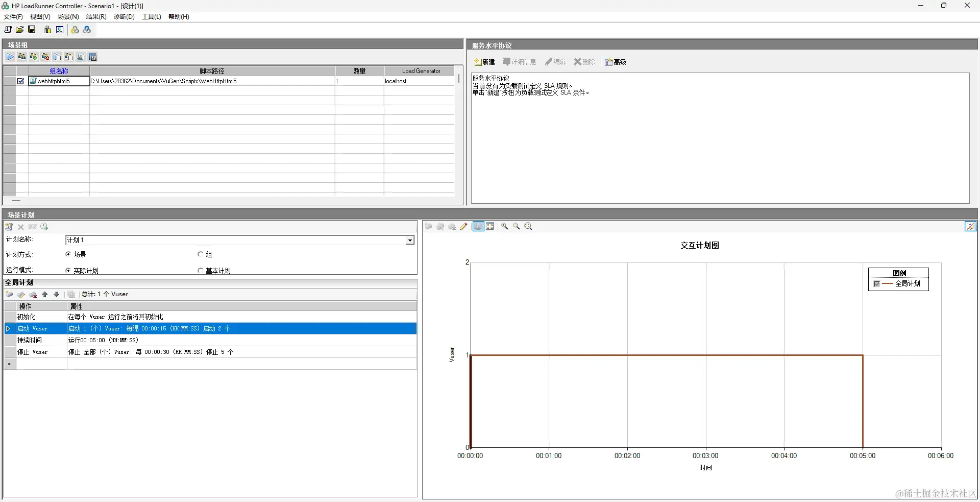Image resolution: width=980 pixels, height=502 pixels.
Task: Uncheck the webhttphtml5 group checkbox
Action: 21,81
